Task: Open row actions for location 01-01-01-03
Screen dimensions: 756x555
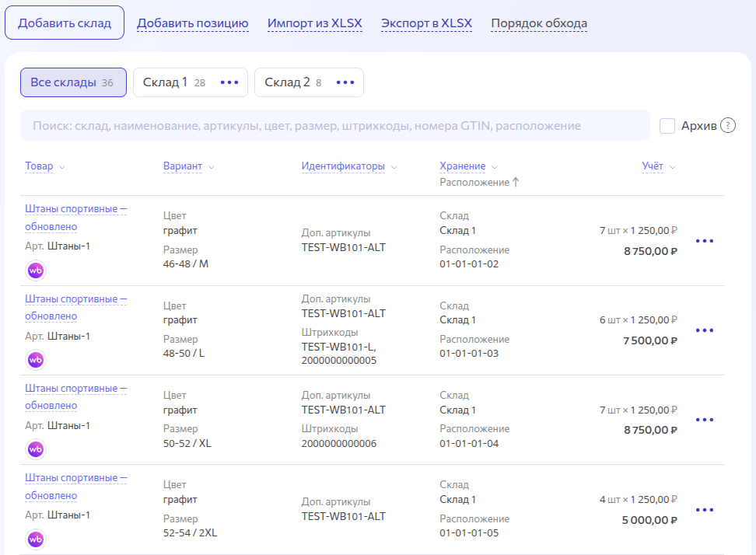Action: (x=705, y=330)
